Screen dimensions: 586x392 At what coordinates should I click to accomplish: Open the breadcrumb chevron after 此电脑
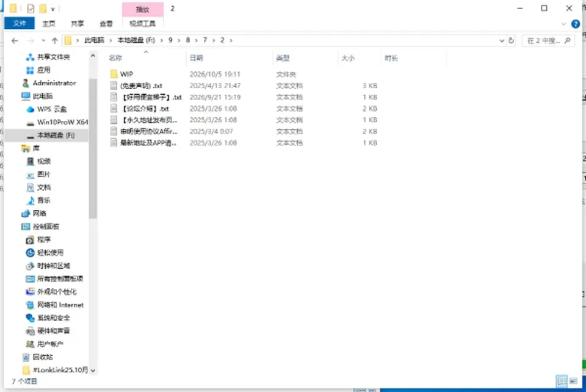(110, 40)
